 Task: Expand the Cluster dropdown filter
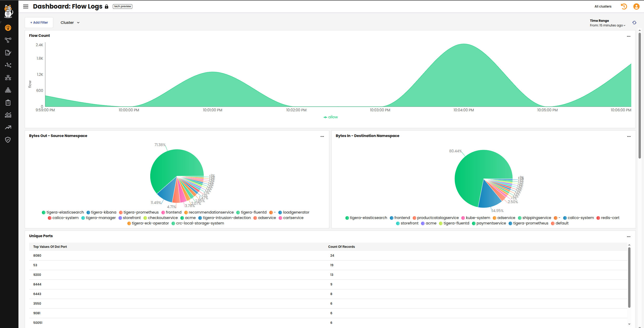[x=70, y=23]
